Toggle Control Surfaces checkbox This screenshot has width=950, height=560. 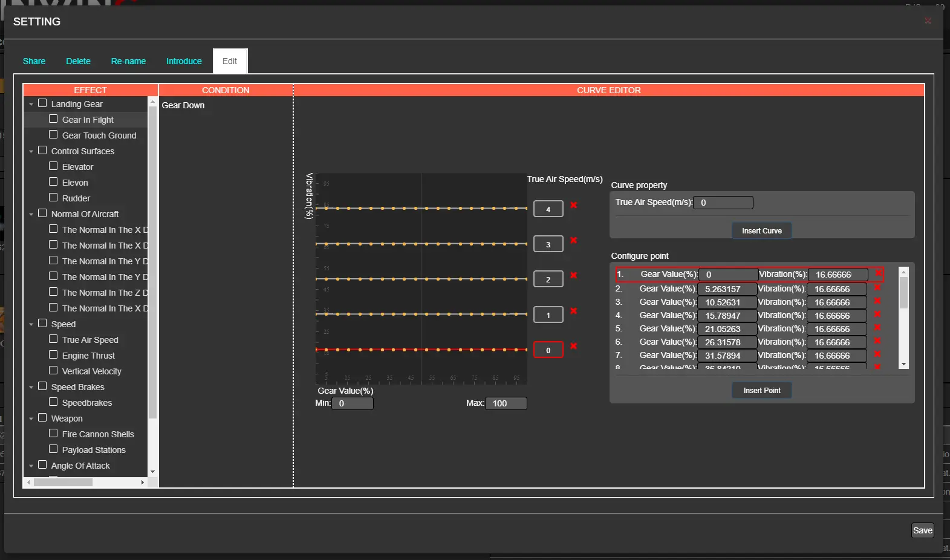[x=42, y=151]
